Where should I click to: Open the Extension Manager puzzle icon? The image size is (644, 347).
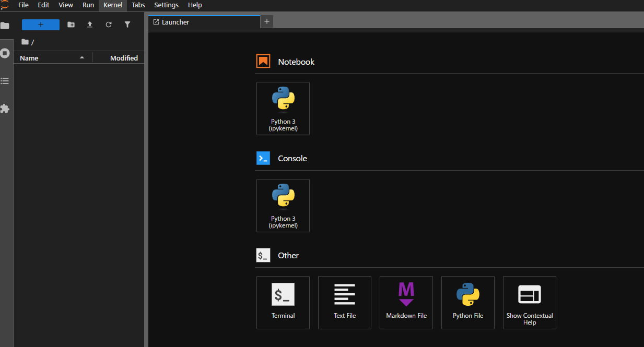click(x=5, y=109)
